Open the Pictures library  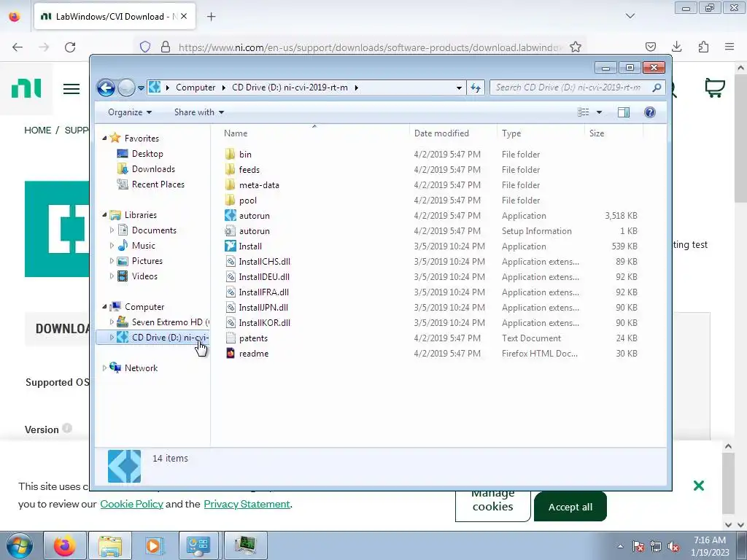point(147,261)
